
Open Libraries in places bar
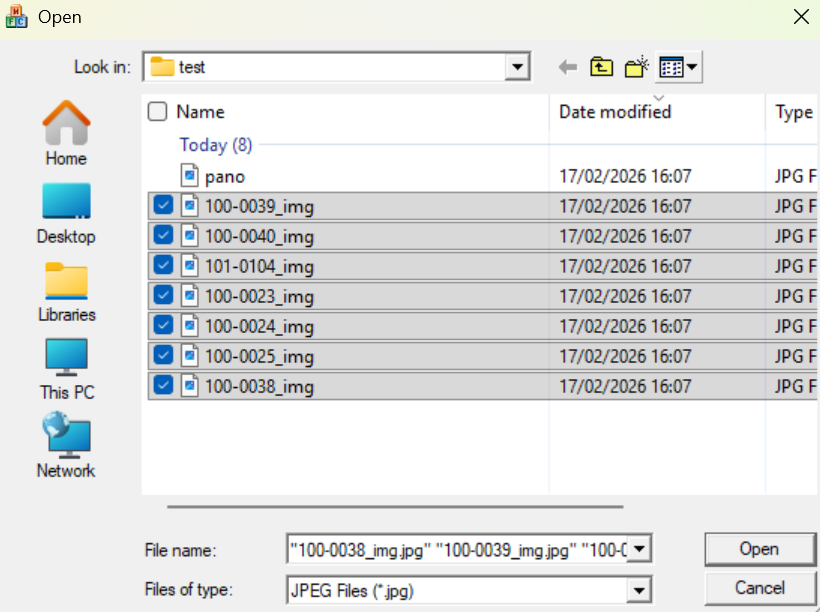point(66,290)
